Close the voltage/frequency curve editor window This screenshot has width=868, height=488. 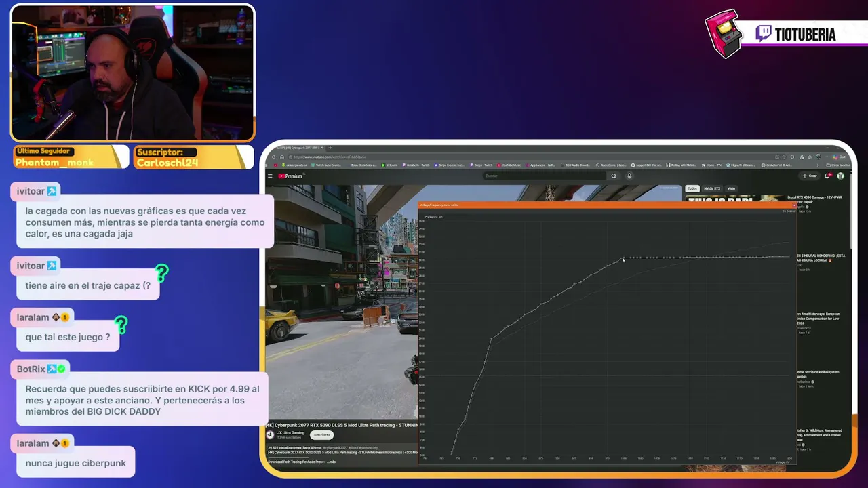[x=793, y=205]
